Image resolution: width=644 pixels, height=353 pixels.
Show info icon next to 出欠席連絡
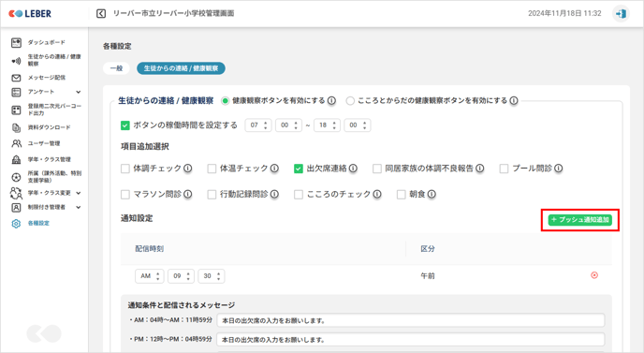(x=353, y=169)
